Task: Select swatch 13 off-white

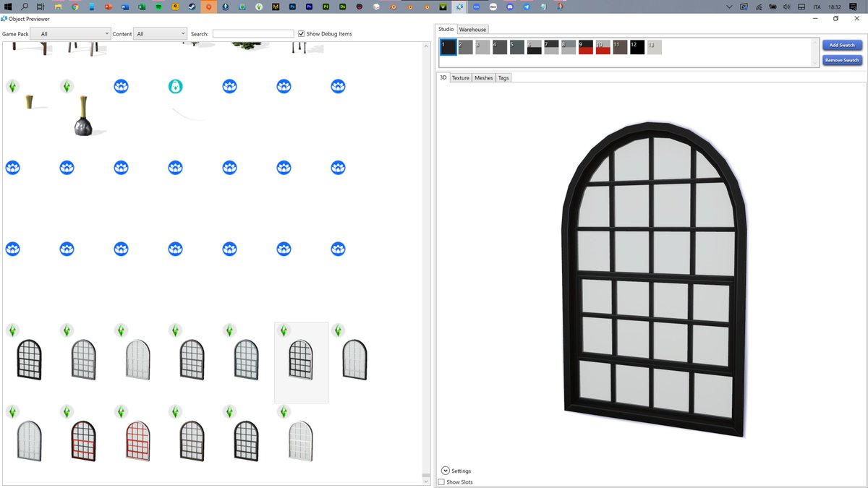Action: pyautogui.click(x=655, y=47)
